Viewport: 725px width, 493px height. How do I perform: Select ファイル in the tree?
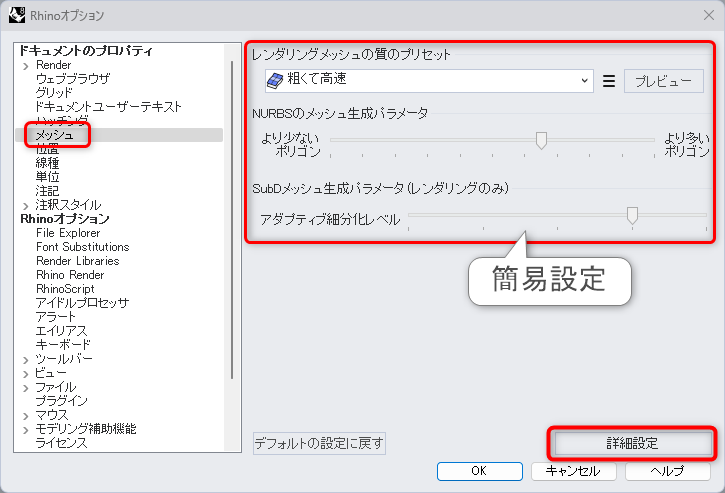[56, 387]
